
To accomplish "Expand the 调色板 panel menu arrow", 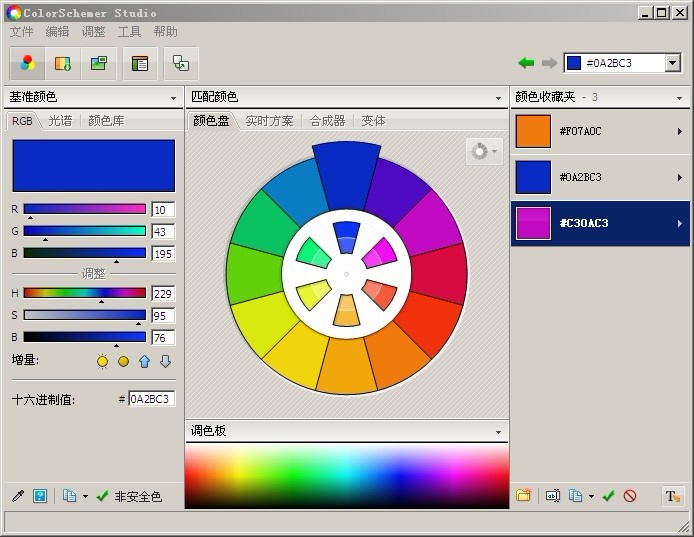I will pyautogui.click(x=498, y=432).
